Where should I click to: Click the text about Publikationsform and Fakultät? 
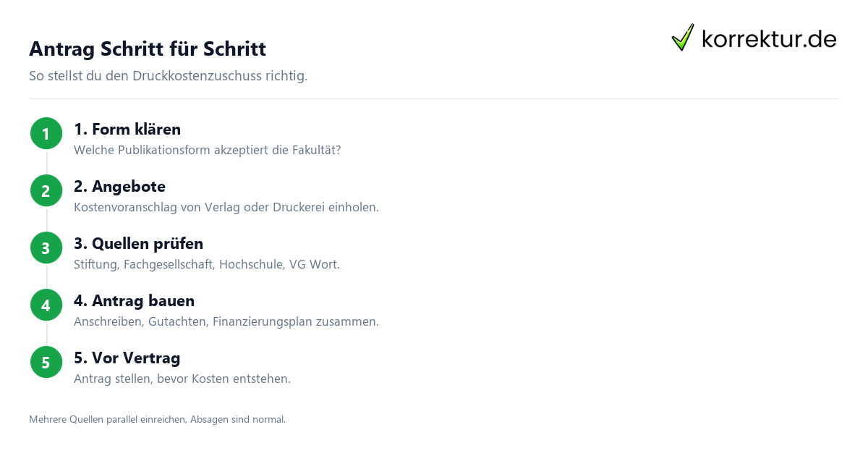click(x=207, y=151)
